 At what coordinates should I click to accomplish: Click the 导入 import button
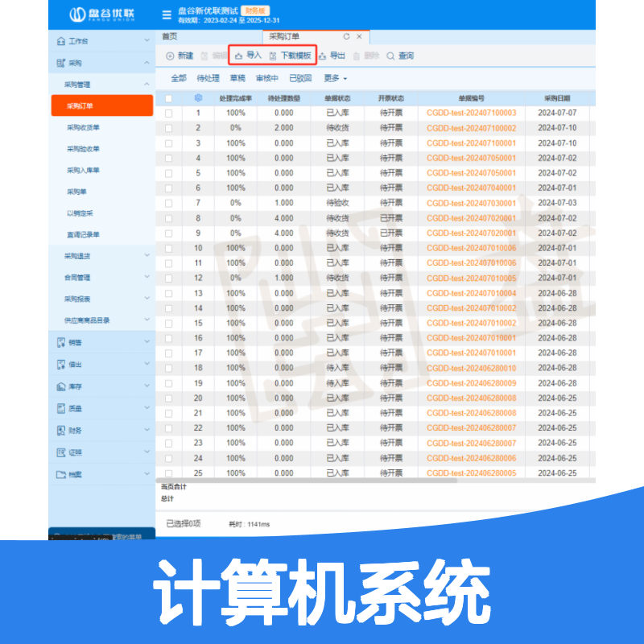pyautogui.click(x=248, y=56)
